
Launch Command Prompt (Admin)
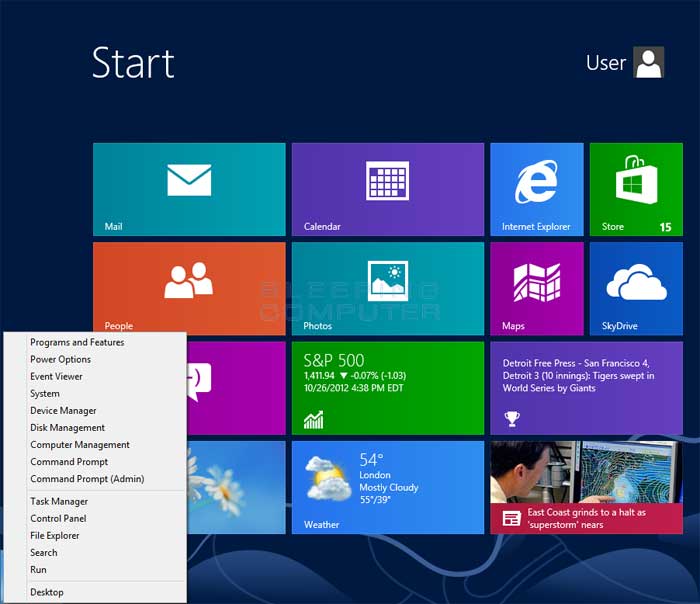click(x=87, y=479)
